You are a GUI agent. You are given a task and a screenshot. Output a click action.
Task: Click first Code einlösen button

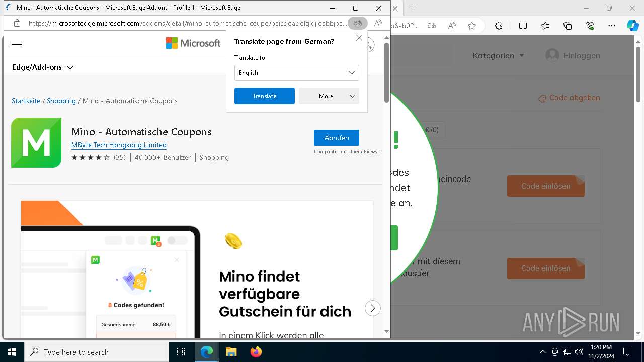click(546, 186)
